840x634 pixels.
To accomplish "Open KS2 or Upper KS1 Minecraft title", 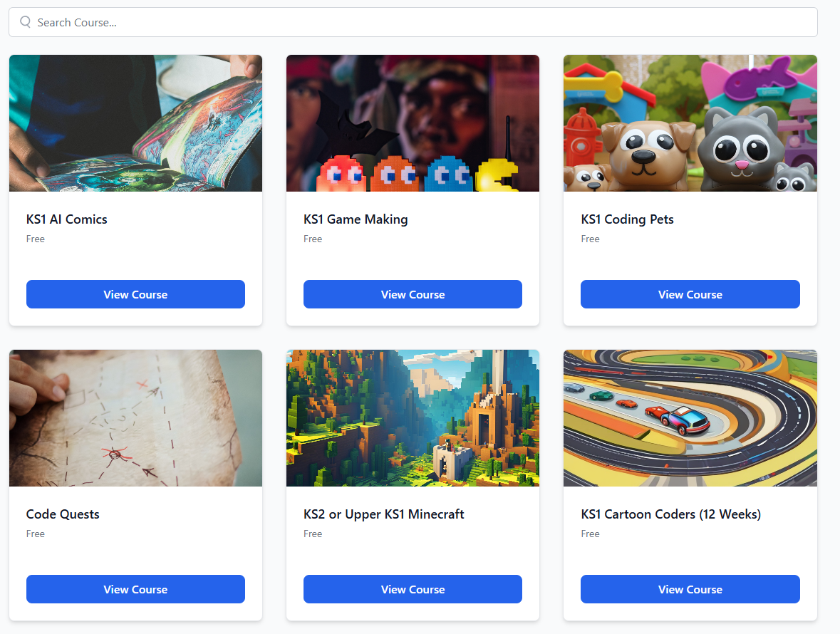I will (383, 514).
